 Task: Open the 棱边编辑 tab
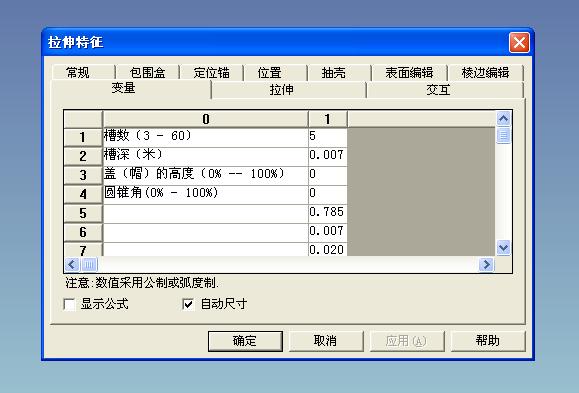coord(486,72)
